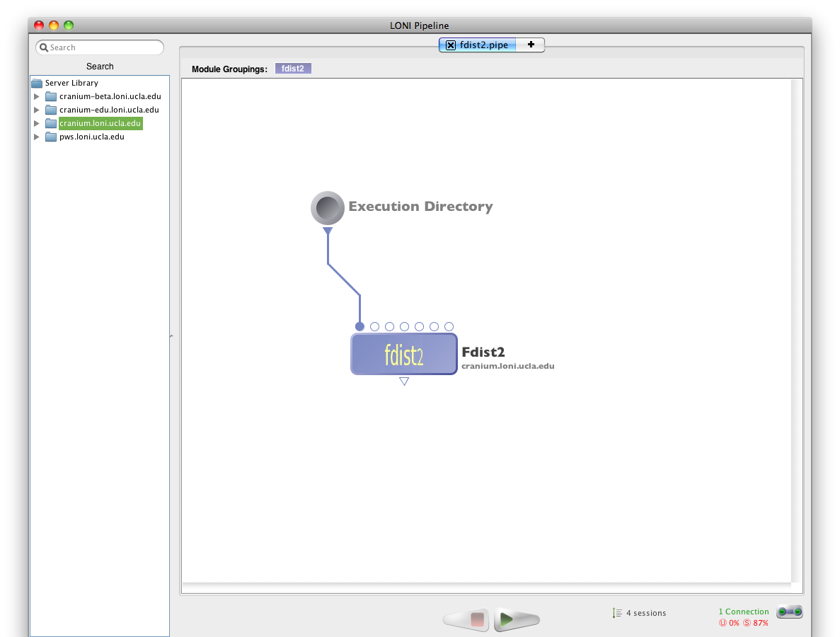Select the highlighted cranium.loni.ucla.edu server

tap(100, 123)
